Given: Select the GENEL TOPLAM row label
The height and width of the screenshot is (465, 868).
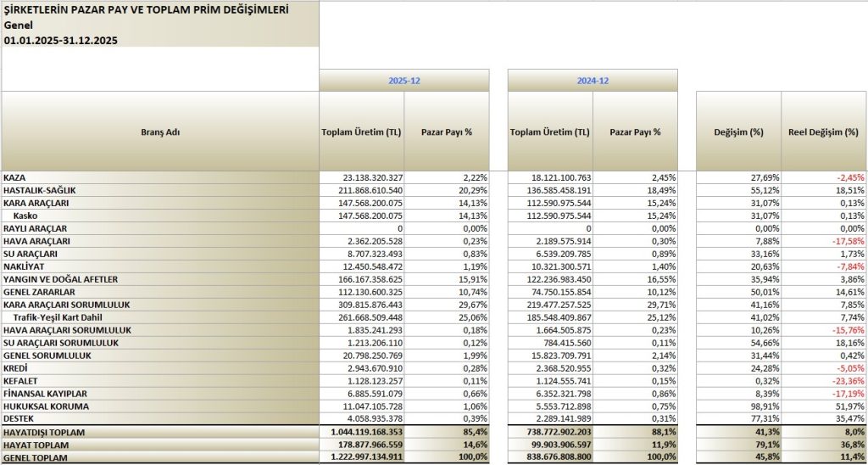Looking at the screenshot, I should click(x=34, y=458).
